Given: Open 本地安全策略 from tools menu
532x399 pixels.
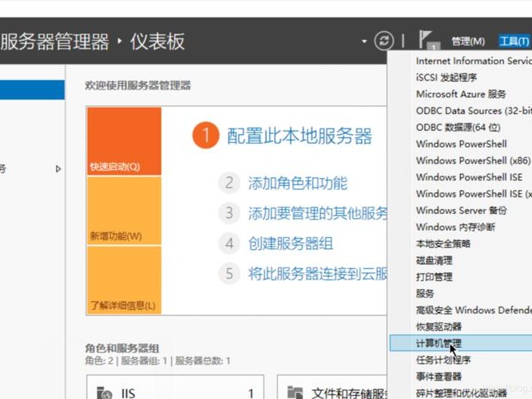Looking at the screenshot, I should (443, 243).
